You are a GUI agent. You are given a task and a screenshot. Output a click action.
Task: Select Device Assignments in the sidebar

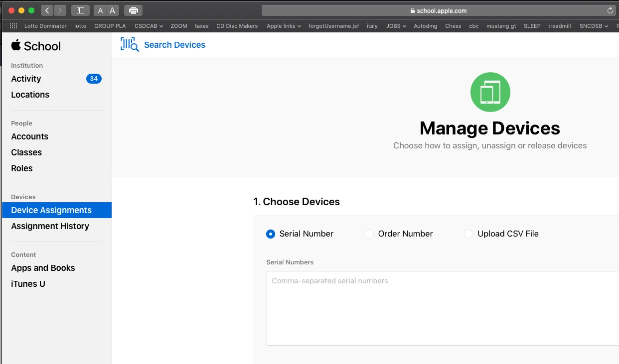click(57, 210)
